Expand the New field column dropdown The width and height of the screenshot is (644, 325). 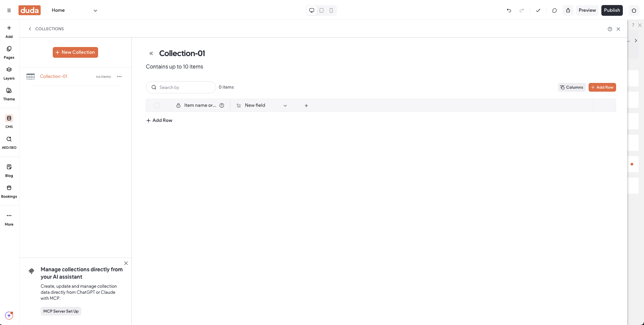tap(285, 105)
